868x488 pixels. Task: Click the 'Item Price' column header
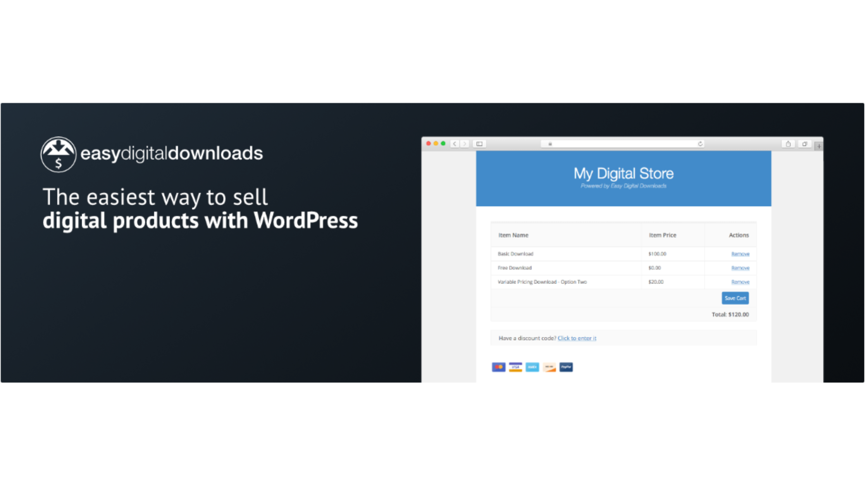663,235
